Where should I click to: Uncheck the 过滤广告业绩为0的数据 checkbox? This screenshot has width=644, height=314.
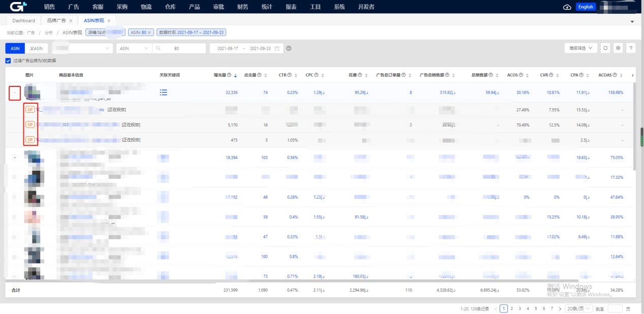click(8, 60)
